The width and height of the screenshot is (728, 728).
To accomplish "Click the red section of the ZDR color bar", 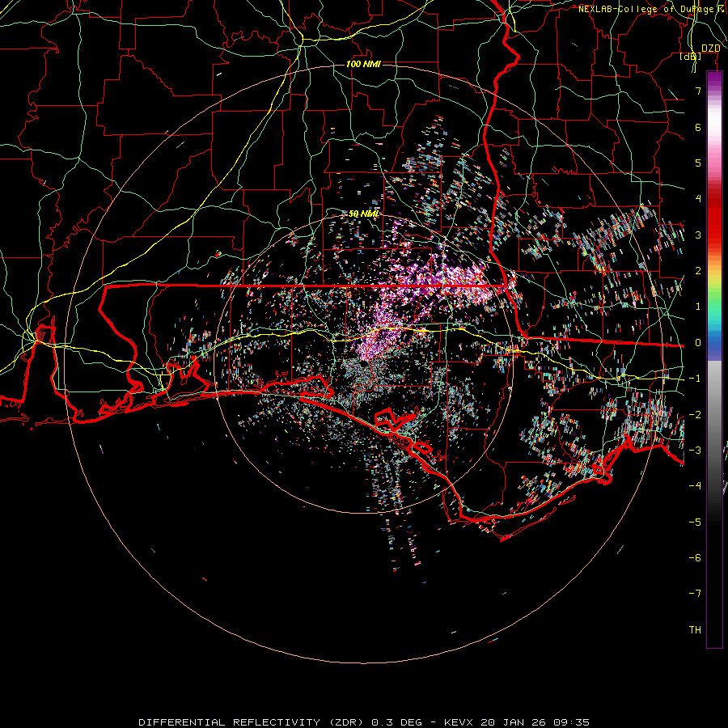I will pyautogui.click(x=714, y=218).
